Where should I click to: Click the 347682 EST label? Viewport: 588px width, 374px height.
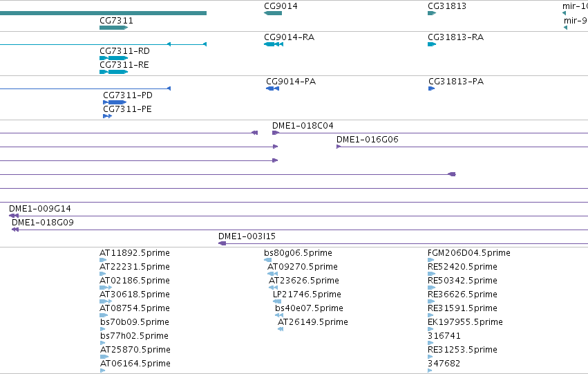(x=444, y=364)
